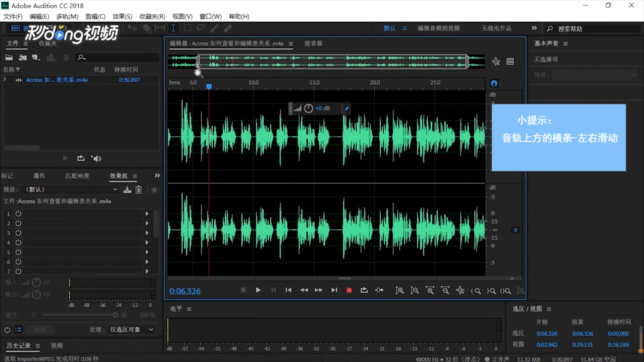
Task: Click the Stop button in transport
Action: (243, 290)
